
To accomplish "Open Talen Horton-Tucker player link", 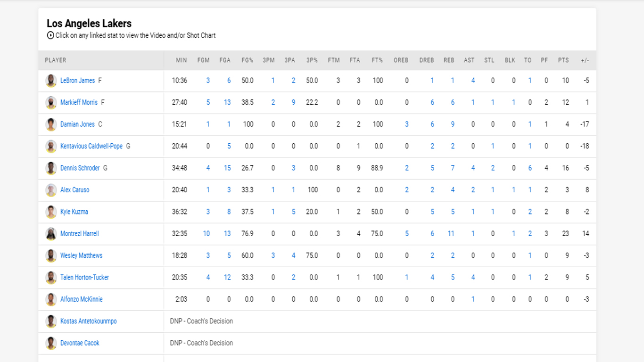I will click(x=84, y=277).
